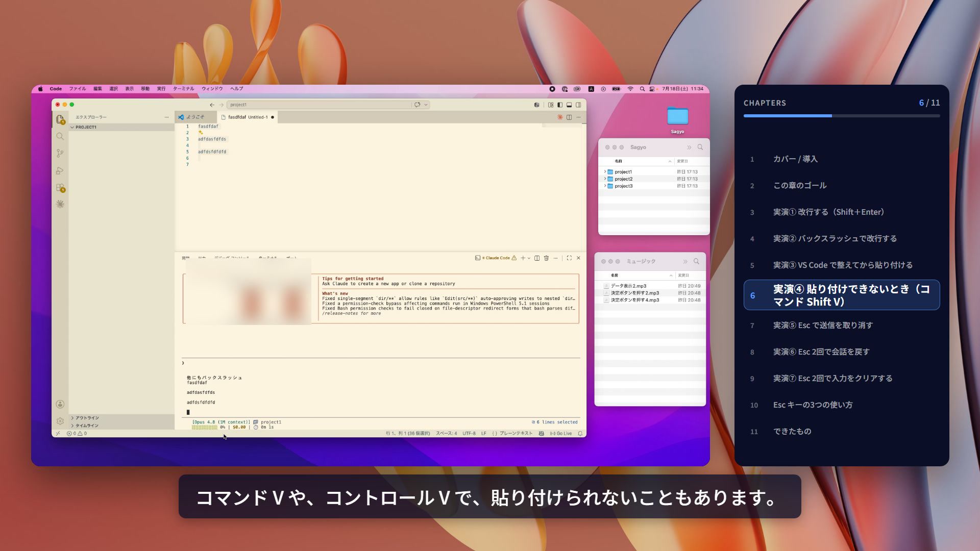Expand the アウトライン section
Viewport: 980px width, 551px height.
[122, 418]
